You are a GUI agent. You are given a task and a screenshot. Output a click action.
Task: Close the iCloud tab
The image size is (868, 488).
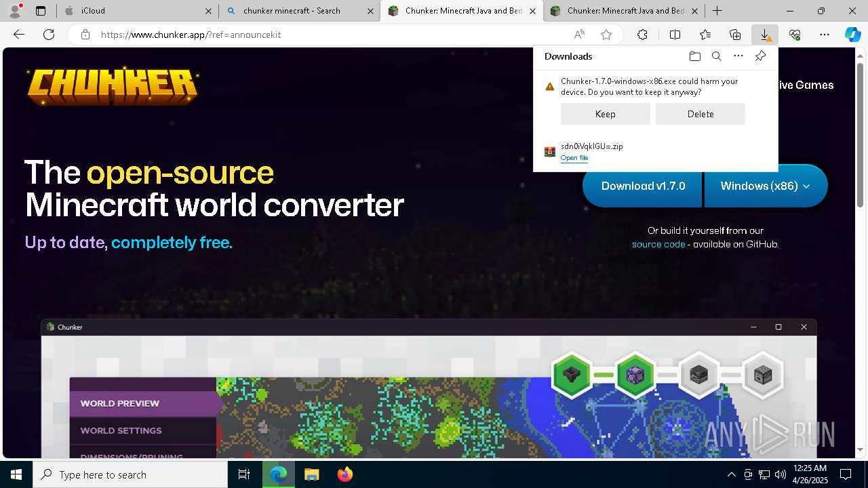point(208,11)
